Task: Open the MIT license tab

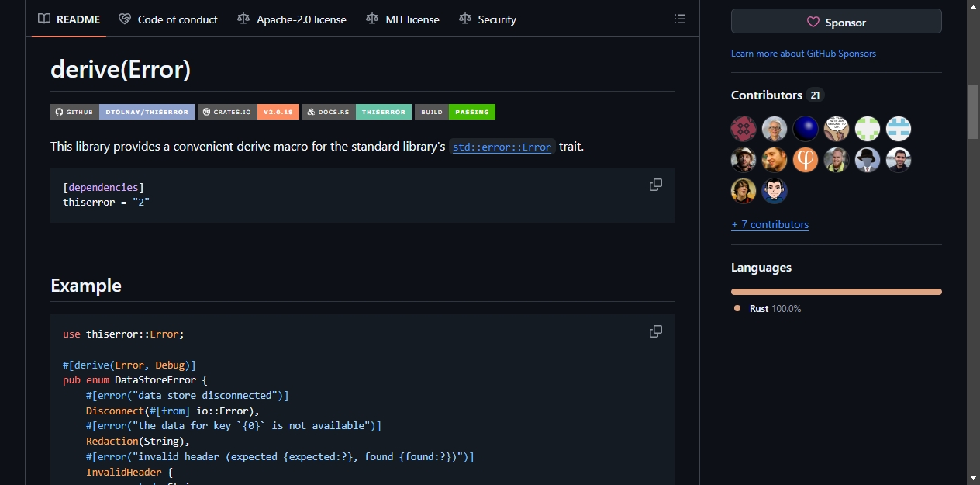Action: click(402, 19)
